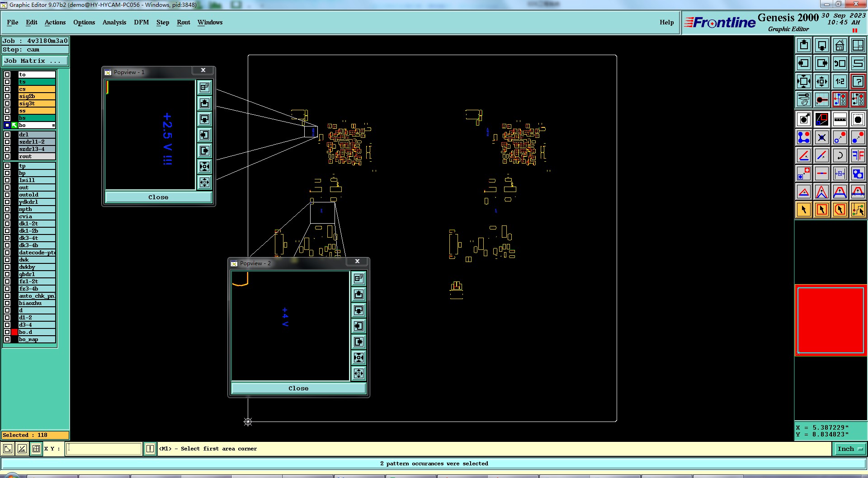Select the sig3t layer name
Image resolution: width=868 pixels, height=478 pixels.
pos(37,103)
